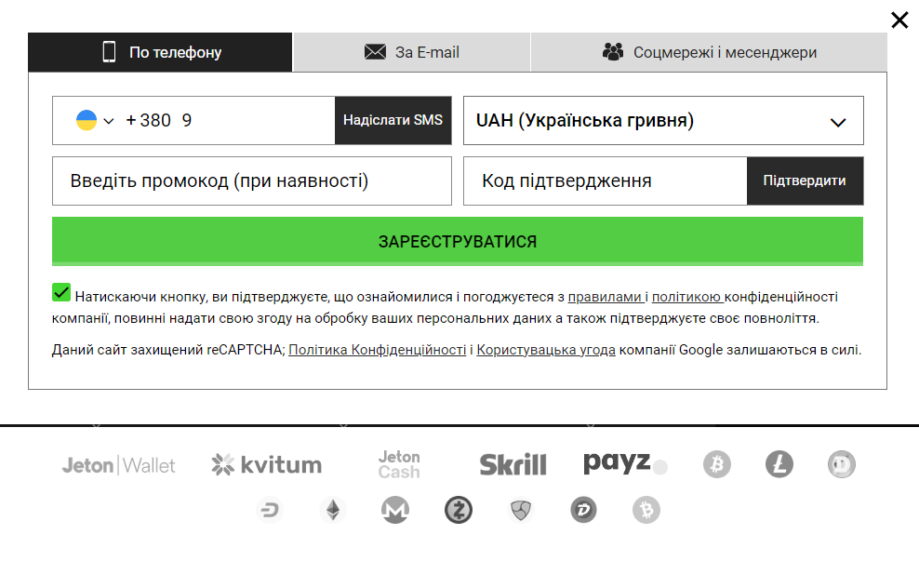Image resolution: width=919 pixels, height=588 pixels.
Task: Select the payz payment logo
Action: point(625,463)
